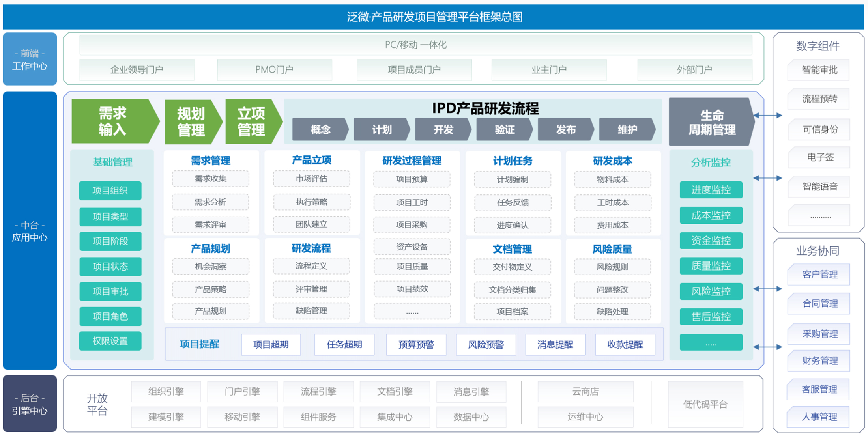
Task: Open the 低代码平台 box
Action: click(705, 404)
